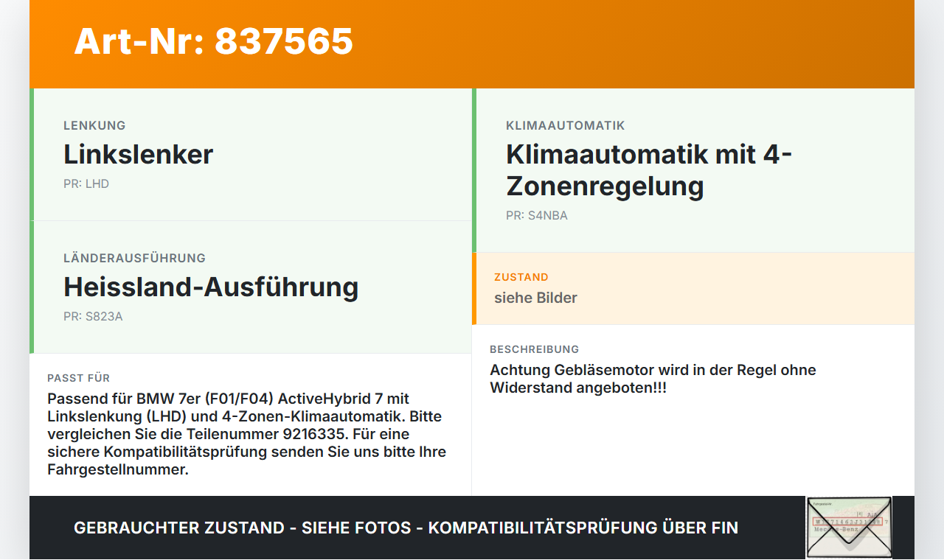
Task: Select the Achtung Gebläsemotor description text
Action: [x=653, y=379]
